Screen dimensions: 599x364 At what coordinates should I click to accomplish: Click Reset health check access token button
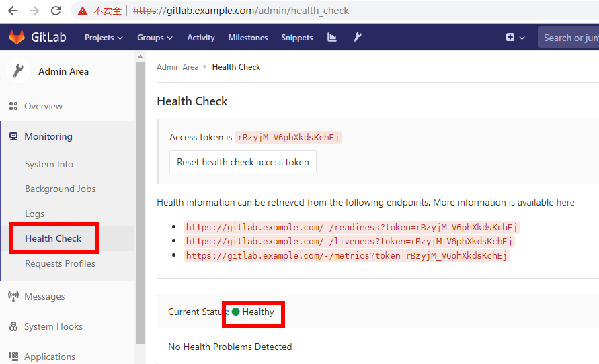[x=243, y=162]
